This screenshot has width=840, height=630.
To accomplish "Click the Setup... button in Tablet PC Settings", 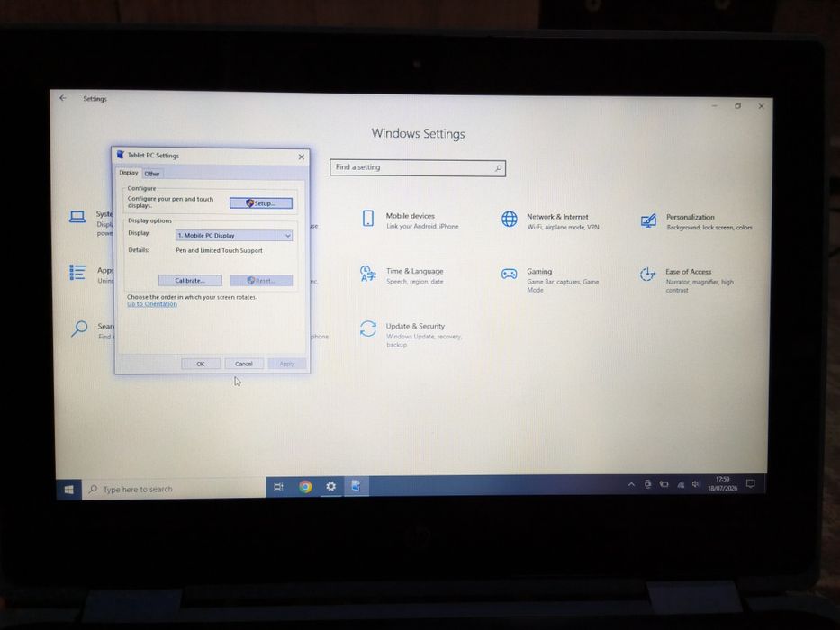I will coord(261,203).
